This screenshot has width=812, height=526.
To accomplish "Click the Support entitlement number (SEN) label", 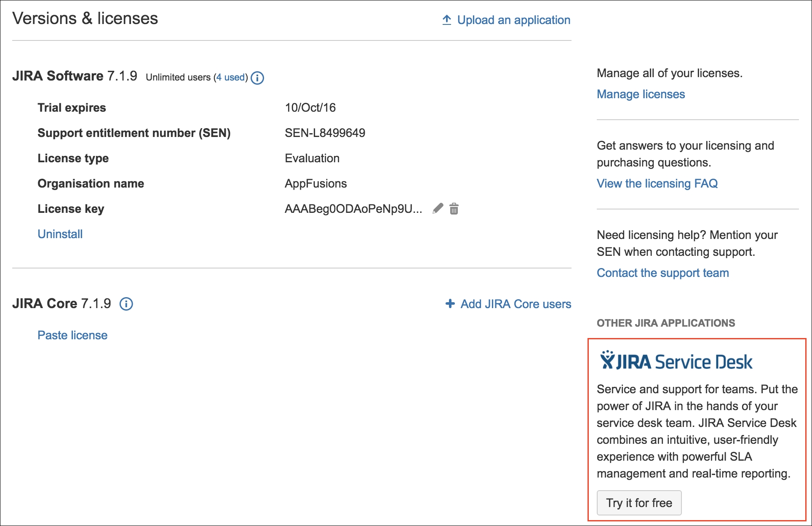I will (134, 133).
